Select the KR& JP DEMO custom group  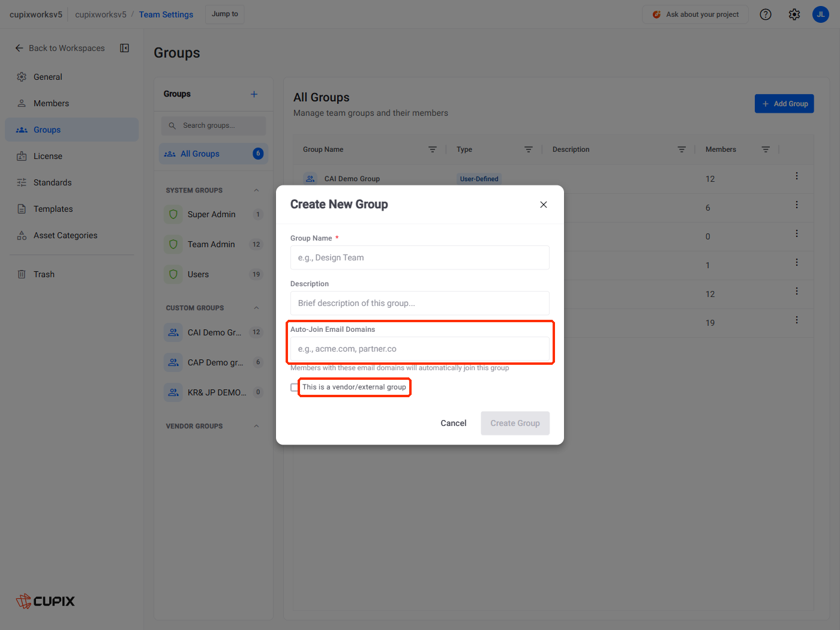[x=214, y=392]
